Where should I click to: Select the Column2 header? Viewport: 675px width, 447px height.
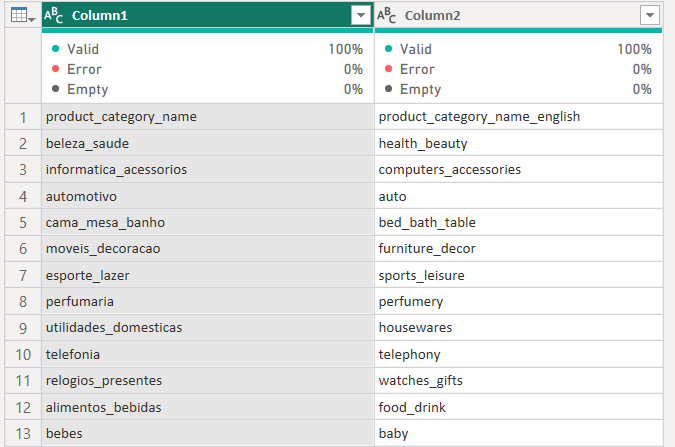[x=518, y=16]
